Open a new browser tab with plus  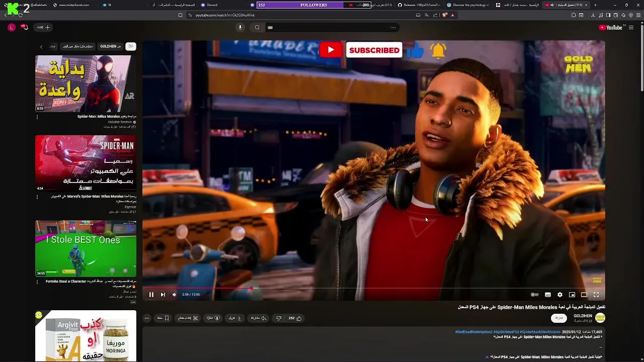595,5
